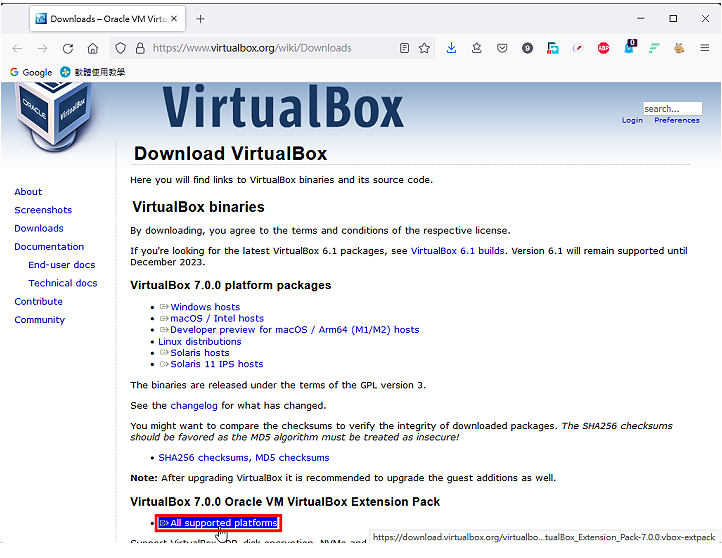Open Contribute in the sidebar
Screen dimensions: 722x558
point(39,302)
